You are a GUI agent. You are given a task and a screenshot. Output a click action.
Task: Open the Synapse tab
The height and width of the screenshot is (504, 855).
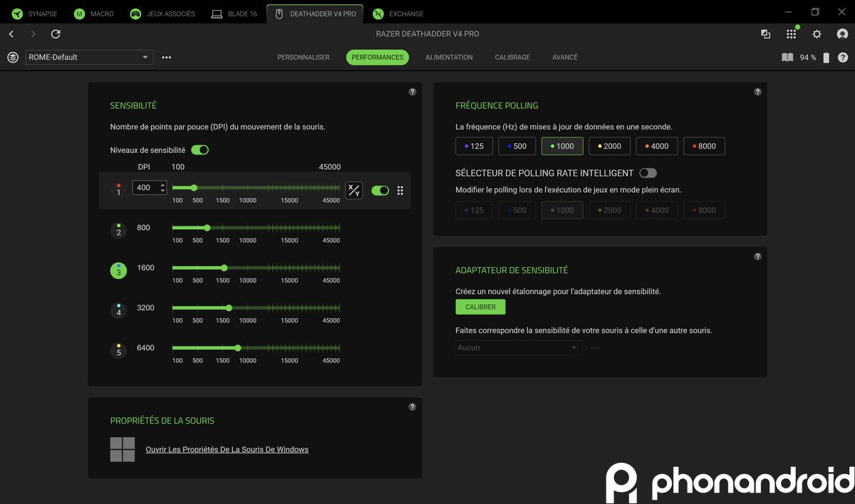tap(33, 14)
